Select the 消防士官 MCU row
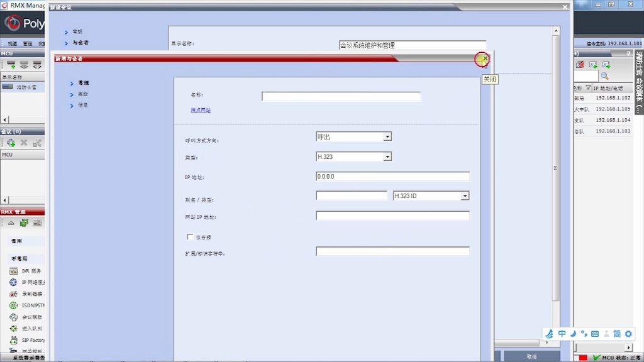 tap(23, 87)
